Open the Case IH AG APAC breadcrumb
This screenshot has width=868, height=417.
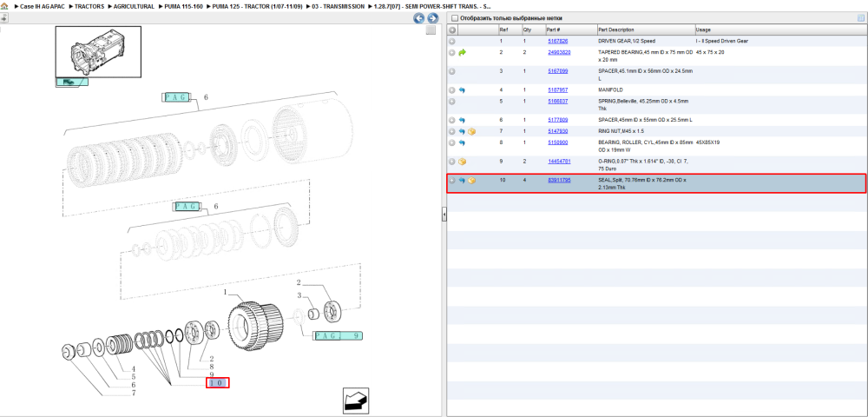(42, 7)
